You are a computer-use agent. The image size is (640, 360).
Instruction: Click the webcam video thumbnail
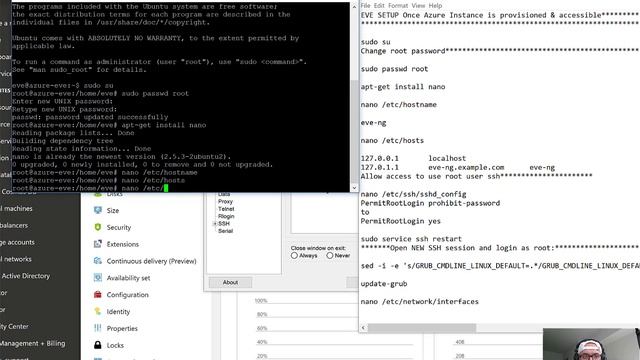click(x=591, y=344)
